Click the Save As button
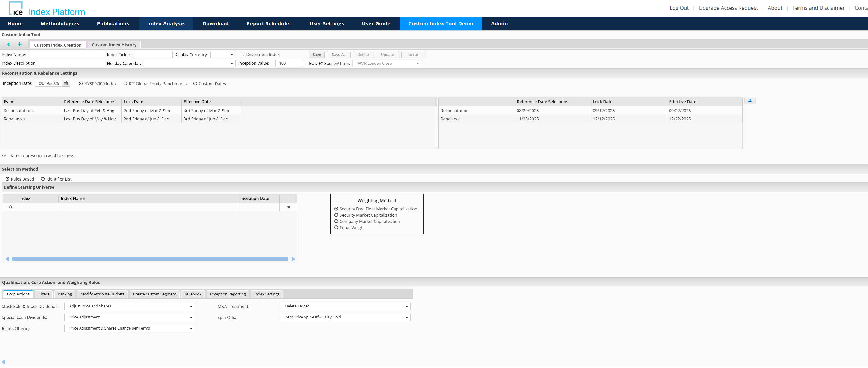 (x=338, y=54)
